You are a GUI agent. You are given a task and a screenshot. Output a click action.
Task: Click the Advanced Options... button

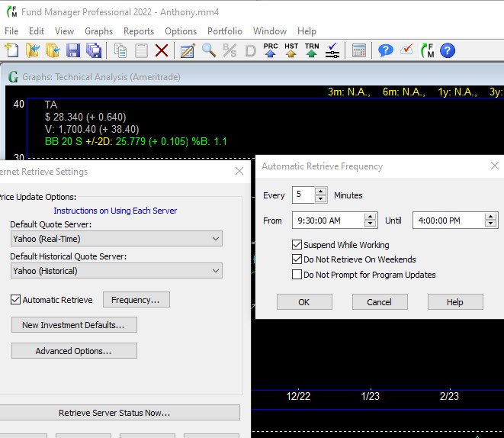(x=74, y=350)
